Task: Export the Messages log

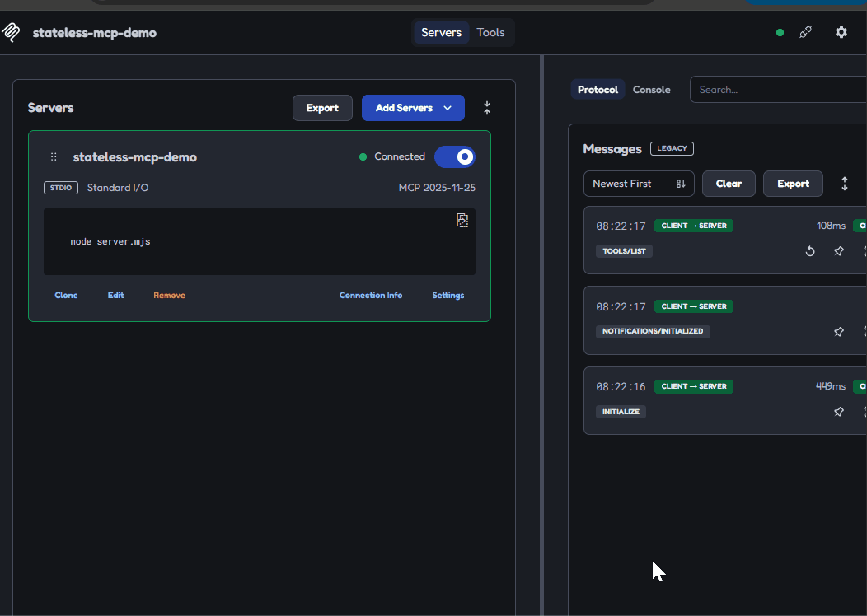Action: pos(793,184)
